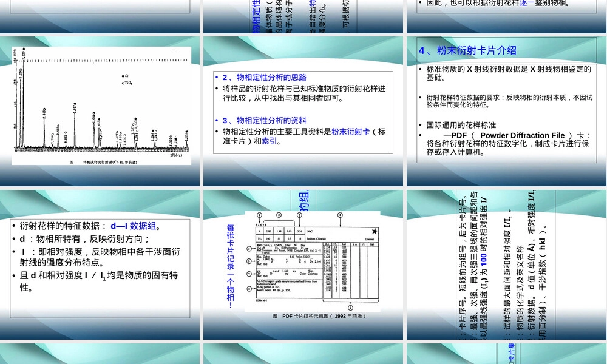Open the diffraction spectrum chart slide thumbnail
This screenshot has height=364, width=607.
pyautogui.click(x=100, y=111)
